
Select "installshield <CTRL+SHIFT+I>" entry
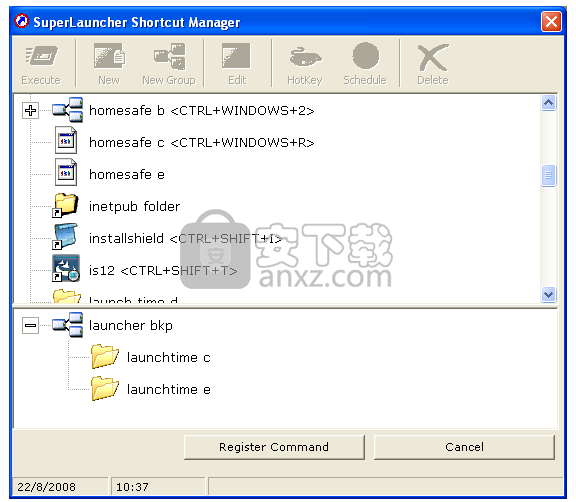[x=186, y=239]
